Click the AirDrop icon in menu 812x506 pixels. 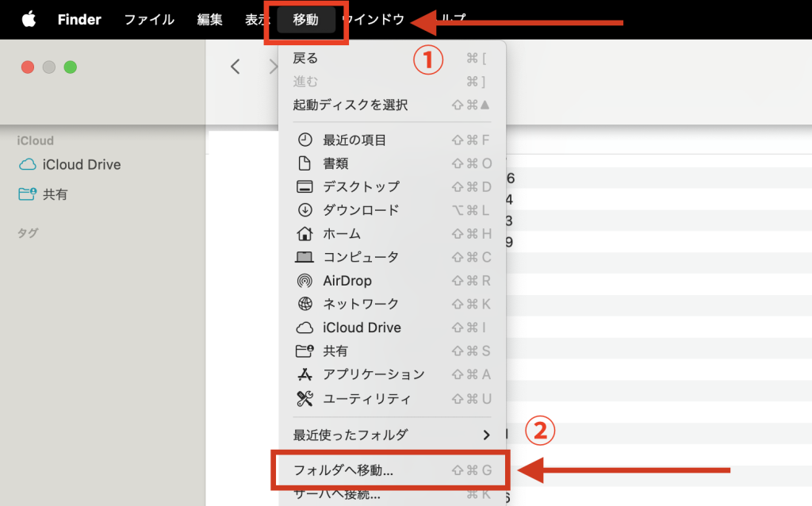pyautogui.click(x=304, y=281)
